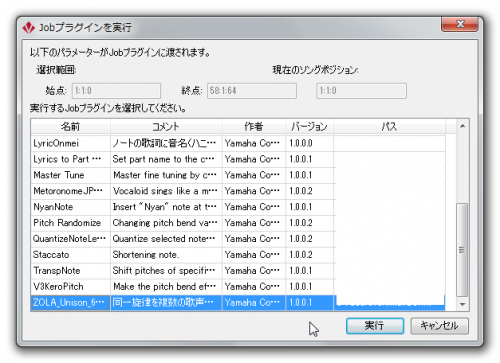500x363 pixels.
Task: Sort list by パス column header
Action: pos(389,127)
